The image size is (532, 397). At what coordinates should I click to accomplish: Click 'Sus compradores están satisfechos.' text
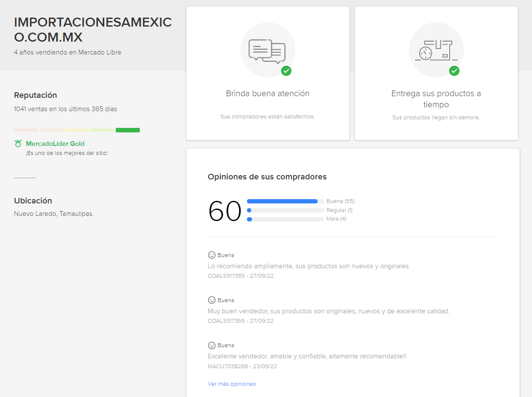pyautogui.click(x=268, y=117)
